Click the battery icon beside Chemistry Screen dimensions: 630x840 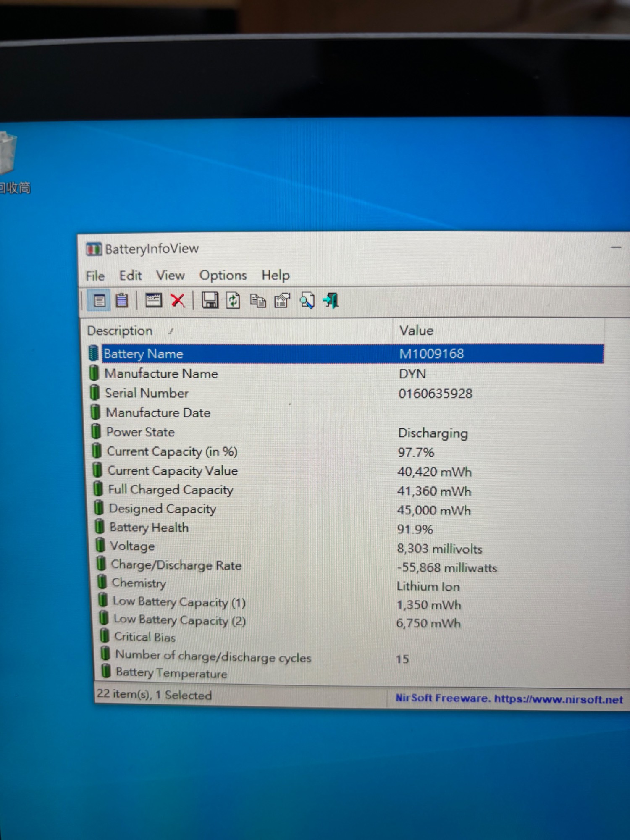[102, 582]
